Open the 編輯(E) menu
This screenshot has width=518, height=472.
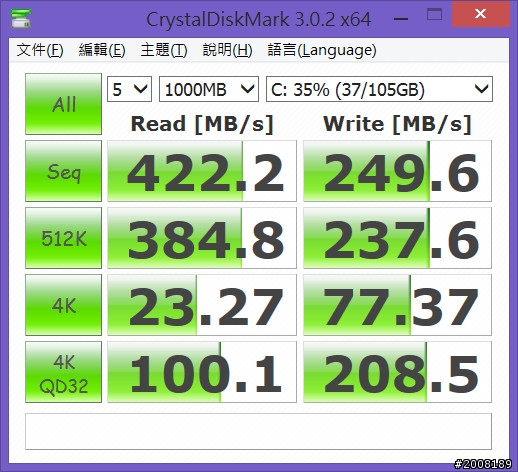[x=102, y=51]
